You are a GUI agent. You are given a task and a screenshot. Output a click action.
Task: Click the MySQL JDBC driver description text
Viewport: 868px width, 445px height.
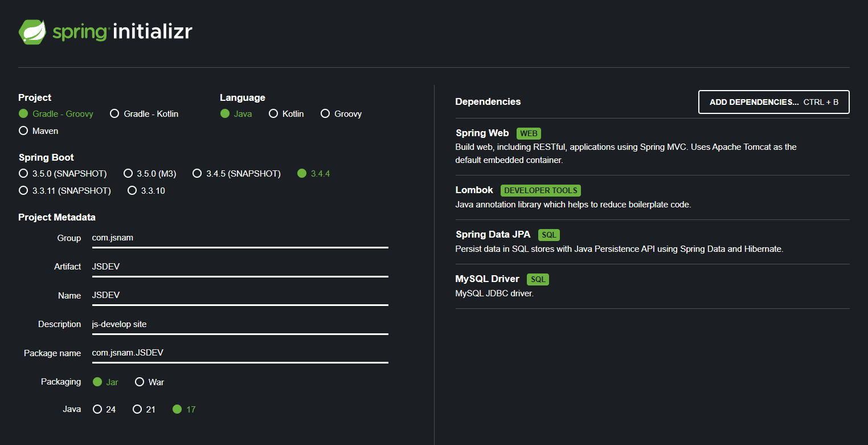point(494,294)
